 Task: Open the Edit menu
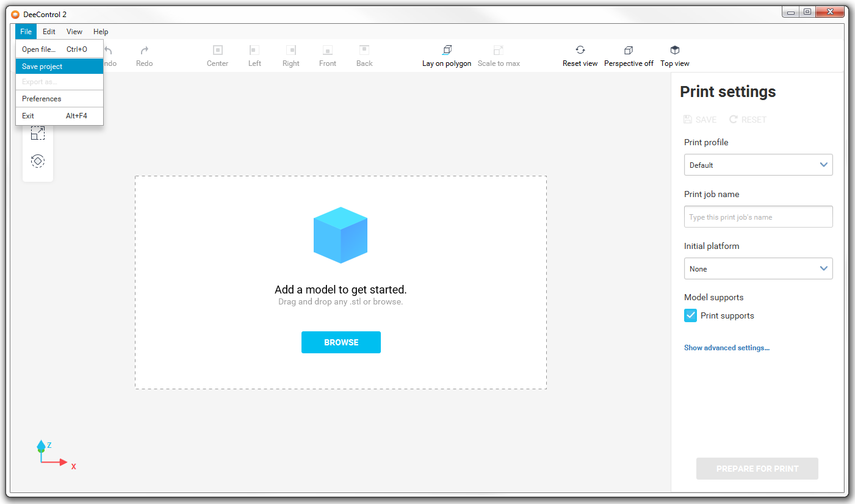pos(49,32)
